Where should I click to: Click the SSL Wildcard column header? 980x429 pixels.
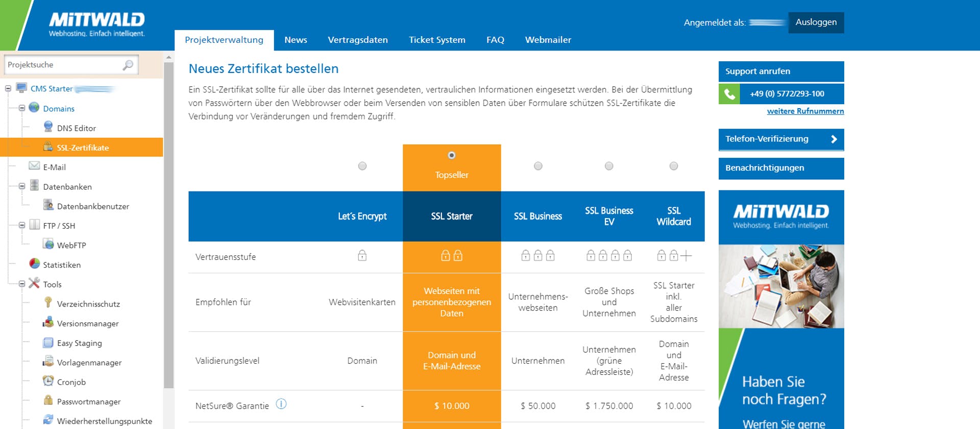point(674,216)
